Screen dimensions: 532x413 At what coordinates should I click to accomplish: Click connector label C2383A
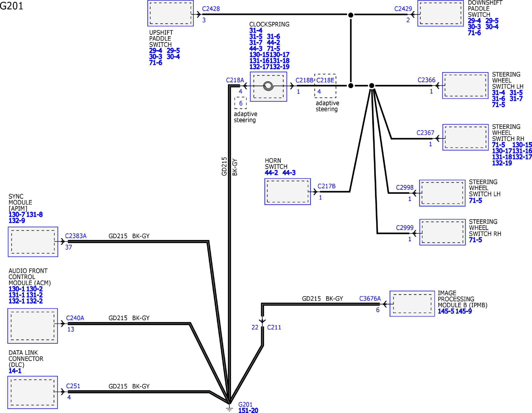click(76, 236)
